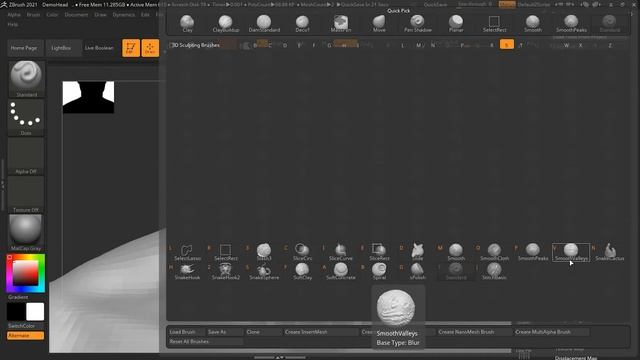This screenshot has width=640, height=360.
Task: Pick the Planar brush
Action: (x=456, y=23)
